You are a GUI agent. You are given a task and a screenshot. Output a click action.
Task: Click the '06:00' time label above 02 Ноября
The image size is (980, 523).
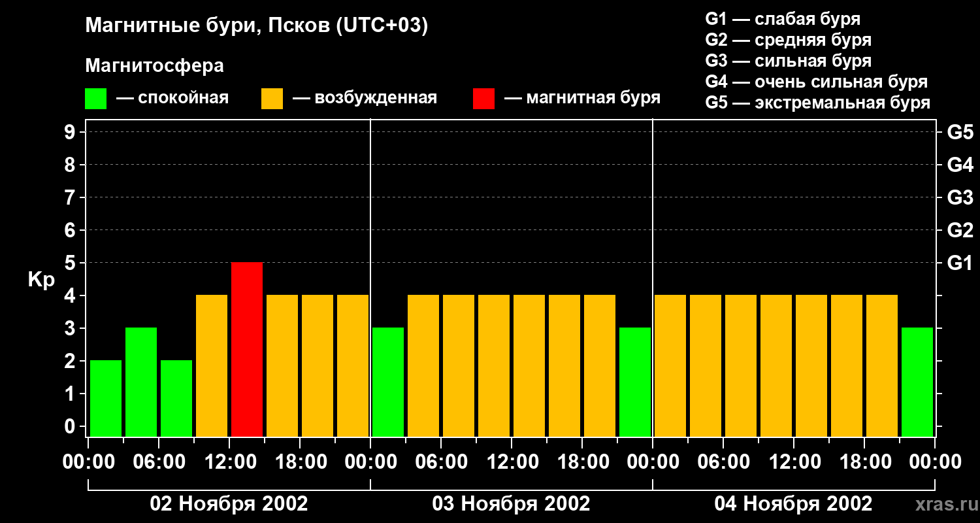(x=159, y=462)
